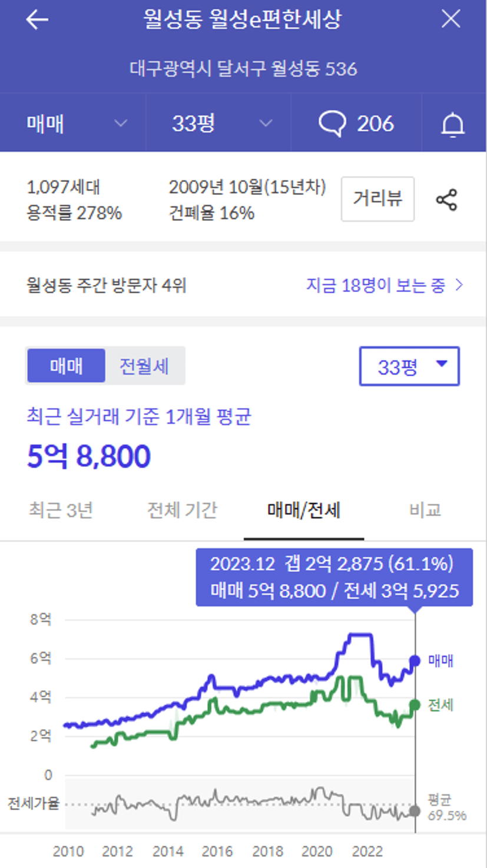
Task: Click the 1,097세대 household count text
Action: pos(64,187)
